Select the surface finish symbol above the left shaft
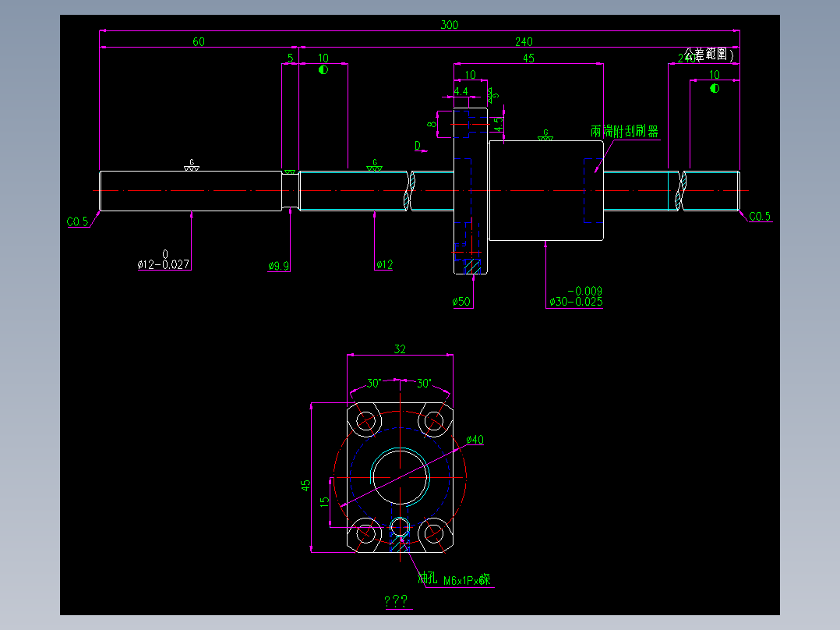The width and height of the screenshot is (840, 630). point(191,165)
